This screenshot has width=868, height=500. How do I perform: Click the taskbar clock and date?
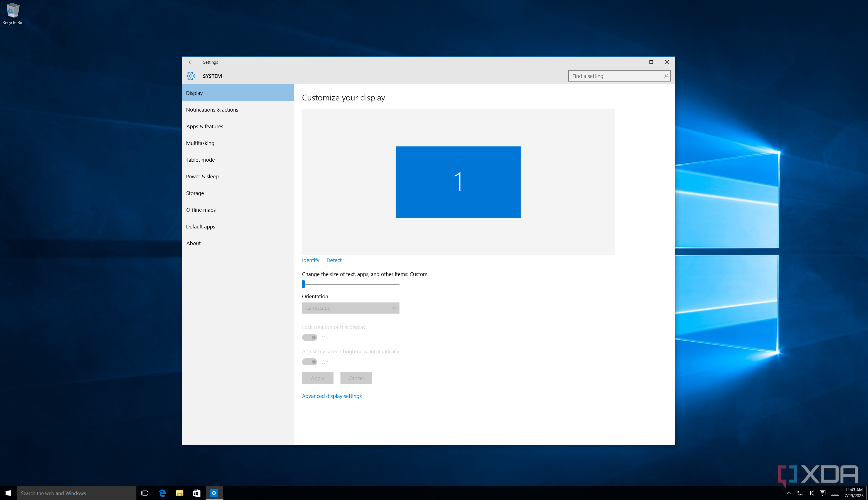coord(854,493)
